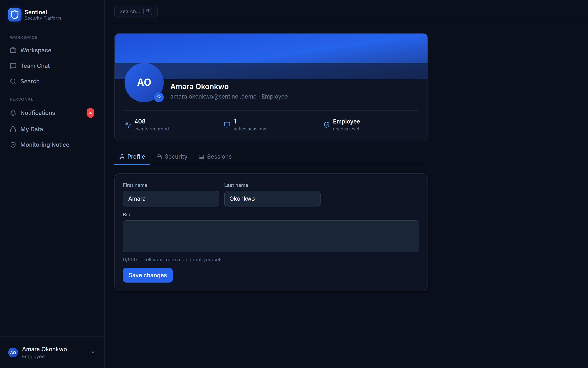Click the activity pulse icon near 408 events
Image resolution: width=588 pixels, height=368 pixels.
coord(128,125)
